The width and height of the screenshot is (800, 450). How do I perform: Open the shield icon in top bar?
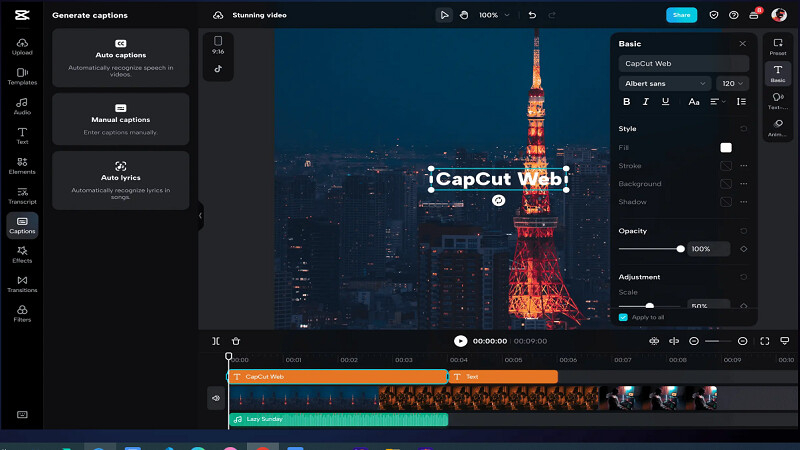pyautogui.click(x=714, y=15)
